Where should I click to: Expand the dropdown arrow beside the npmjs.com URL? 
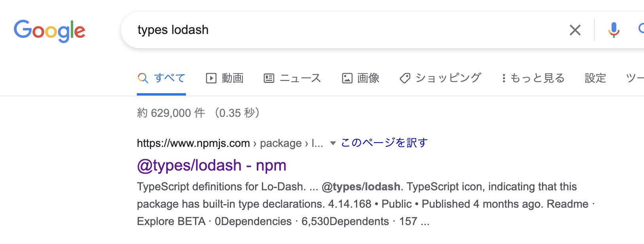point(332,143)
